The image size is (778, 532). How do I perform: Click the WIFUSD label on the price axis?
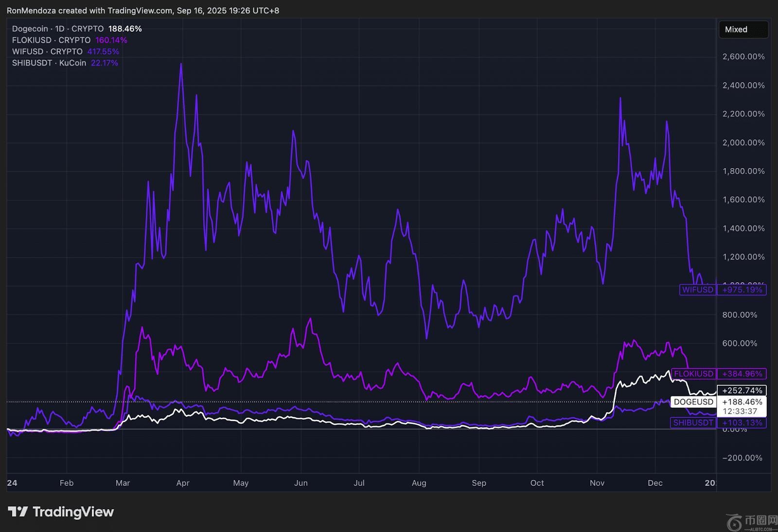[697, 290]
